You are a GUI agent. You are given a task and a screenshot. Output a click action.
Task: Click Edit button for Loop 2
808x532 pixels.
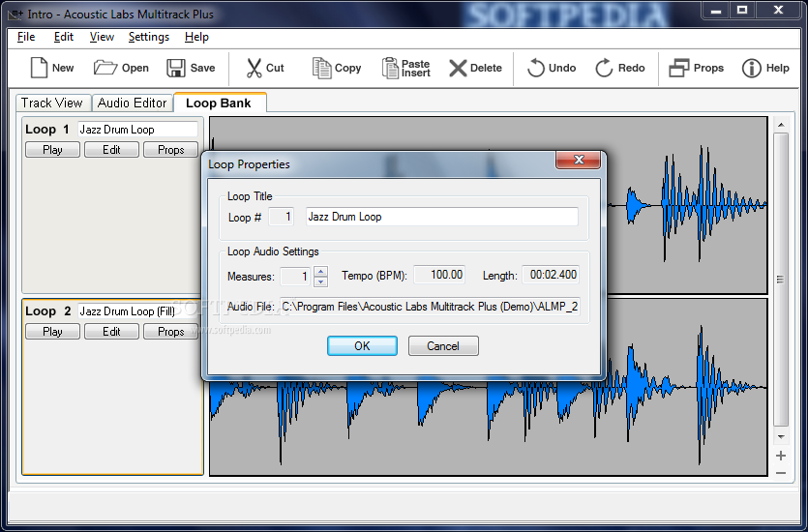click(111, 332)
